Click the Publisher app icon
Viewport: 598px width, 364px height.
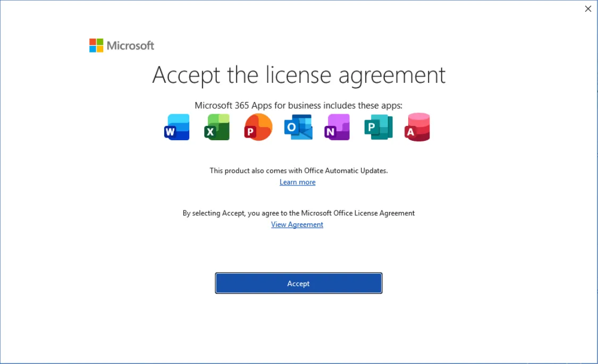378,127
